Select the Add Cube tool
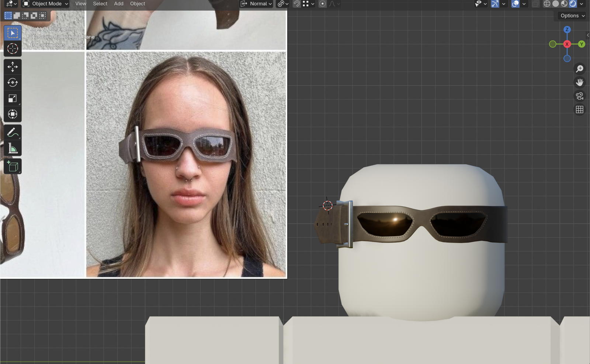The width and height of the screenshot is (590, 364). (x=13, y=167)
